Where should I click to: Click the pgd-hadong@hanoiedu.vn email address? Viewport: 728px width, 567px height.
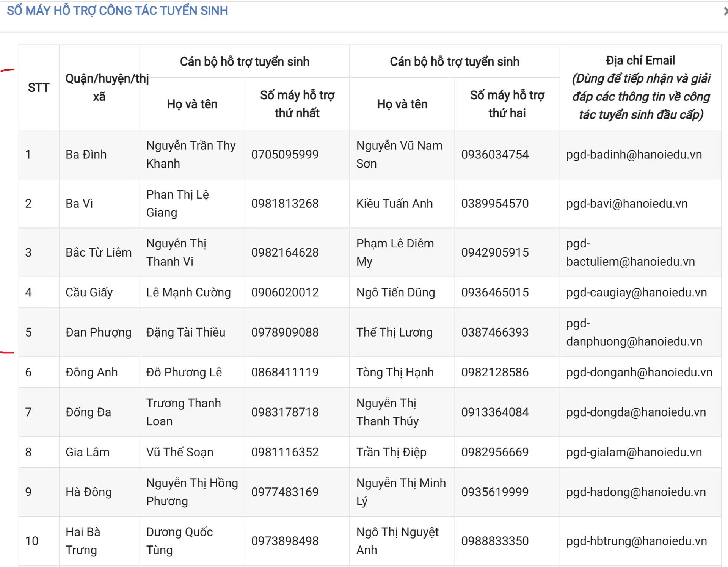636,492
